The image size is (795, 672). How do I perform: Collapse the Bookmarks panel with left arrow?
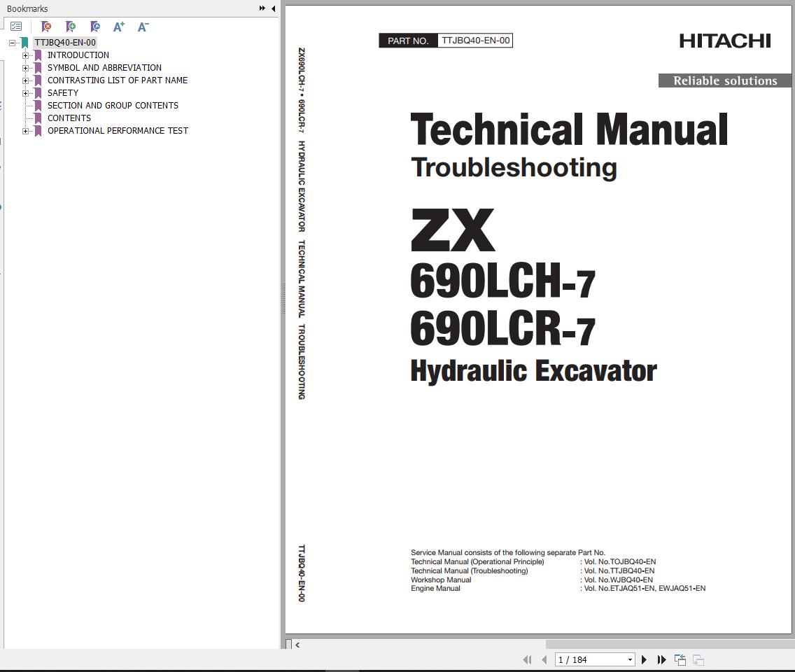click(273, 8)
